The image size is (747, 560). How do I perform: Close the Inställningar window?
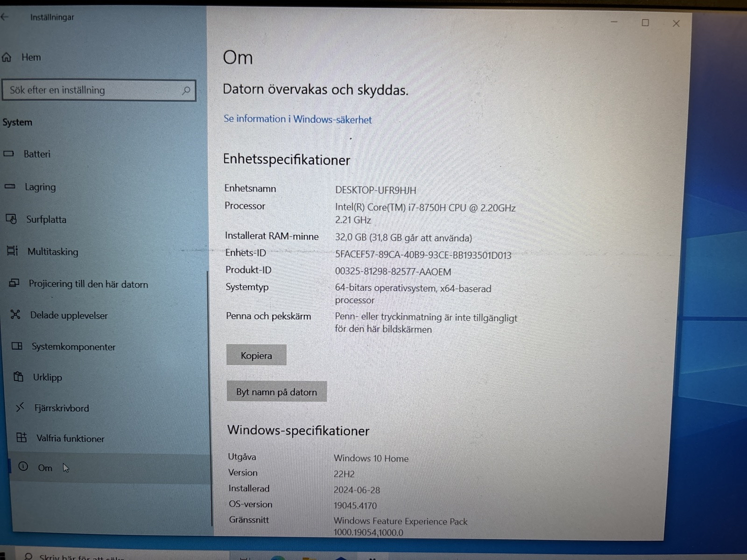coord(676,23)
